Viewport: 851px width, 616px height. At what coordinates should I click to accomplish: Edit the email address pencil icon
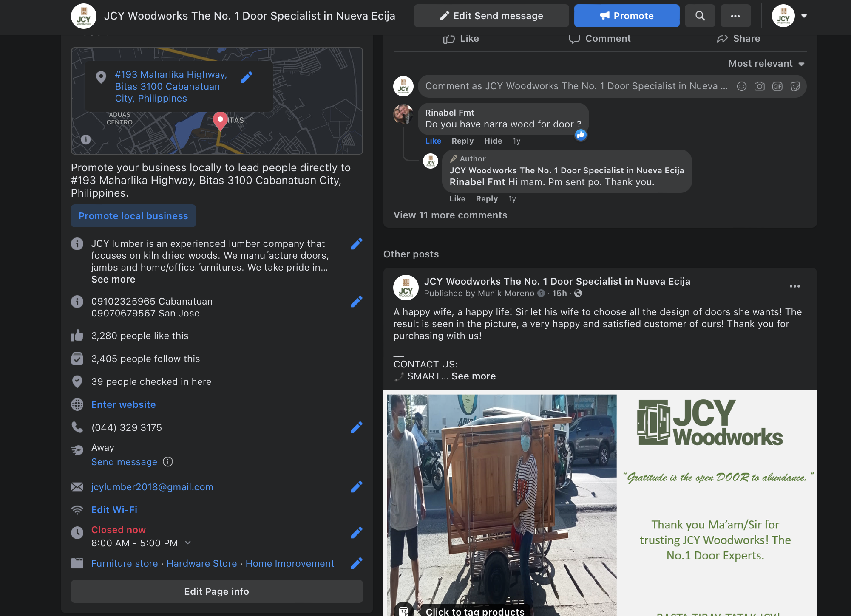[x=356, y=487]
